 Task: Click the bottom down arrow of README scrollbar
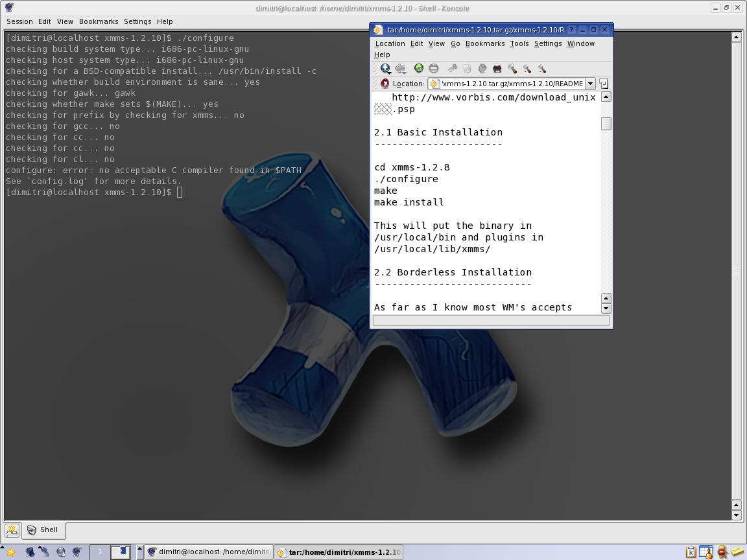pyautogui.click(x=606, y=308)
